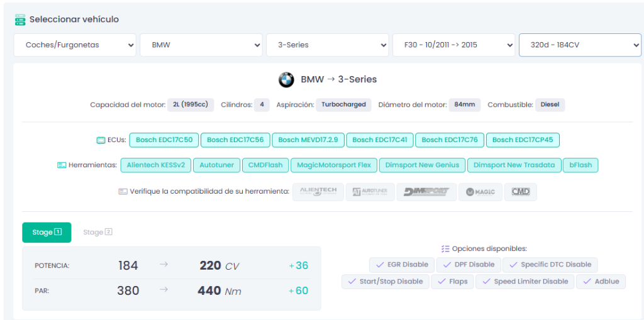The image size is (644, 320).
Task: Click the +60 torque gain value
Action: tap(298, 291)
